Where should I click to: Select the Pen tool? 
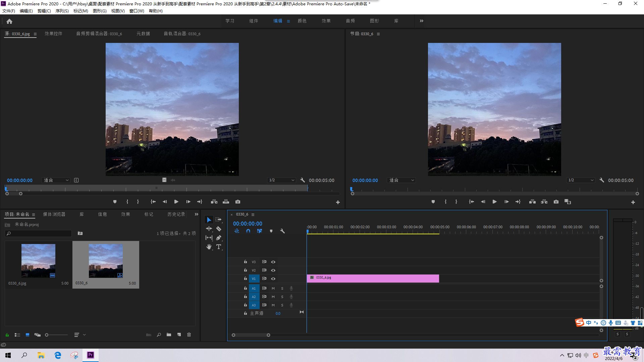pyautogui.click(x=219, y=238)
